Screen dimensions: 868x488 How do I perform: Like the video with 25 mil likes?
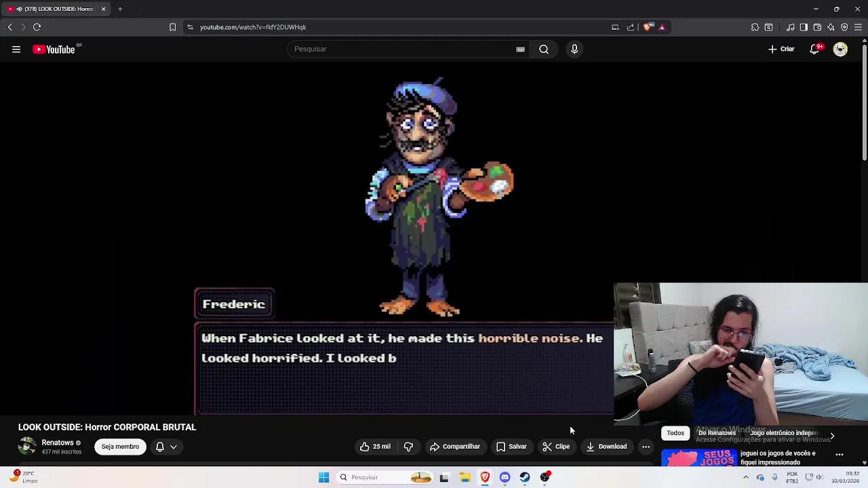[375, 447]
